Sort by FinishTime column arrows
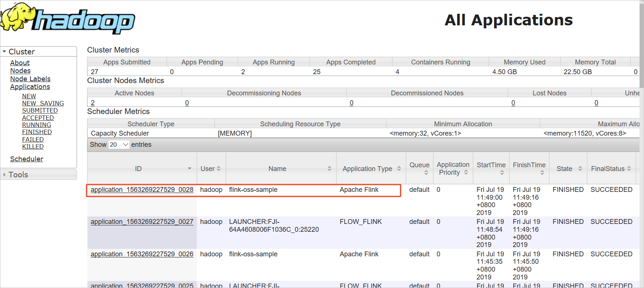 542,173
